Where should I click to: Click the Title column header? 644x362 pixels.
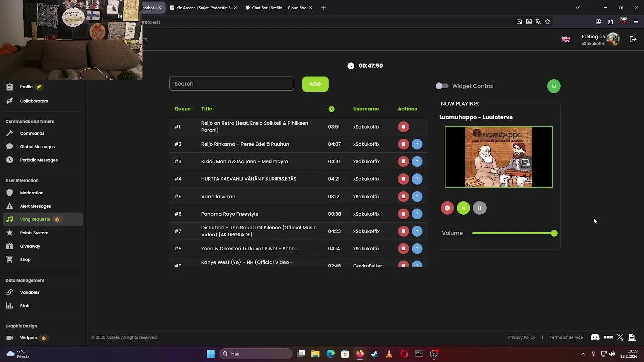click(x=206, y=109)
